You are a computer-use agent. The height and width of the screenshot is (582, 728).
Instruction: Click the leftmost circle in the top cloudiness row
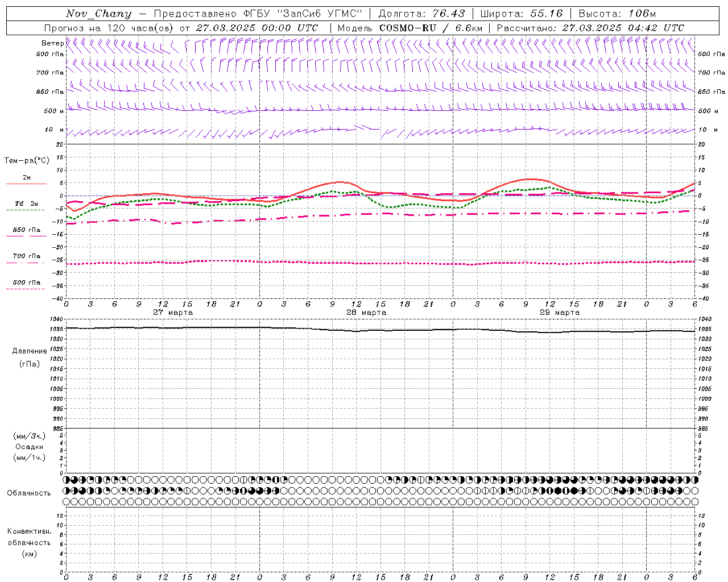67,480
